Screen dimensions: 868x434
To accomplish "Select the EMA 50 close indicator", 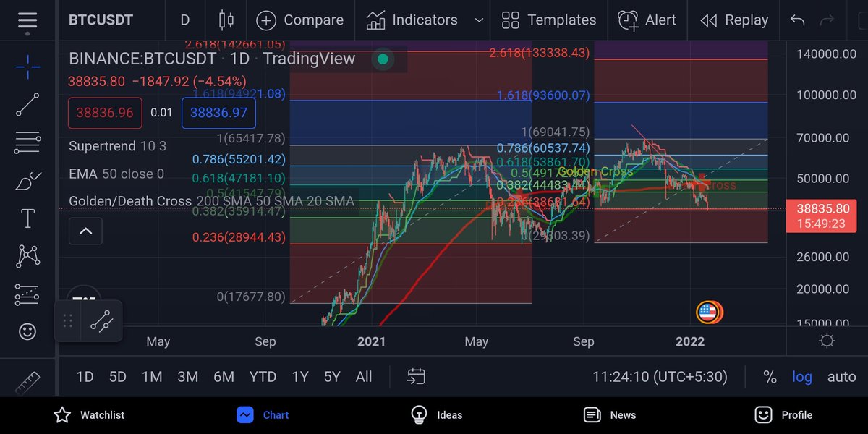I will (116, 174).
